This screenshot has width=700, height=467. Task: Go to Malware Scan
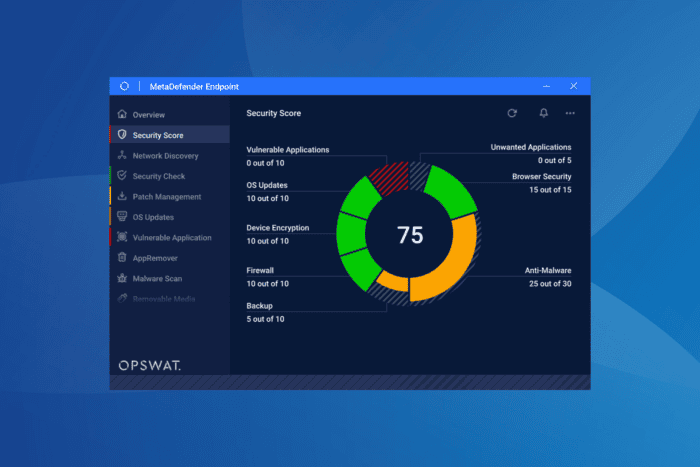click(x=170, y=279)
